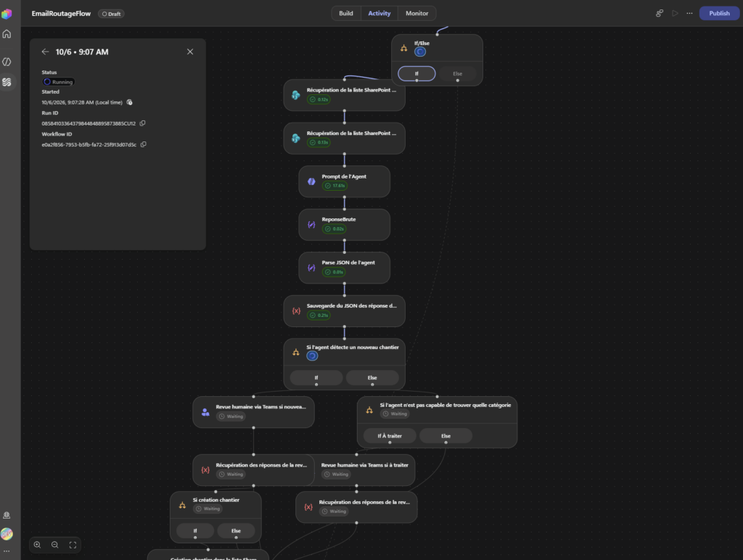Select Else under Si l'agent détecte un nouveau chantier
Screen dimensions: 743x560
[372, 378]
